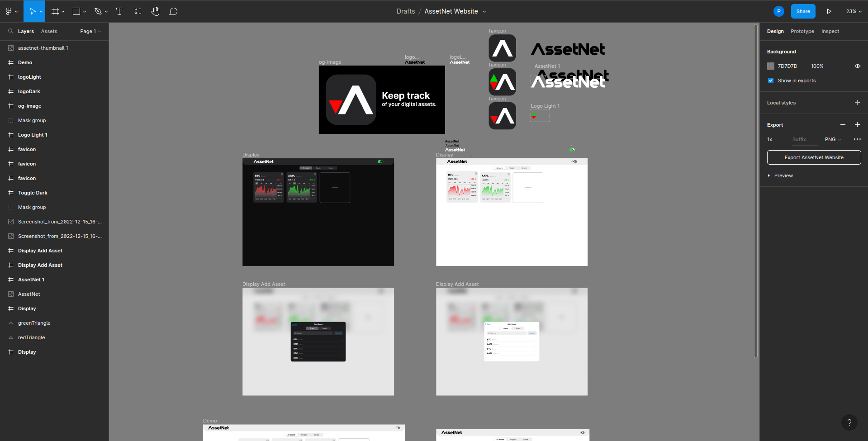Click the background color swatch 7D7D7D
Viewport: 868px width, 441px height.
point(771,66)
